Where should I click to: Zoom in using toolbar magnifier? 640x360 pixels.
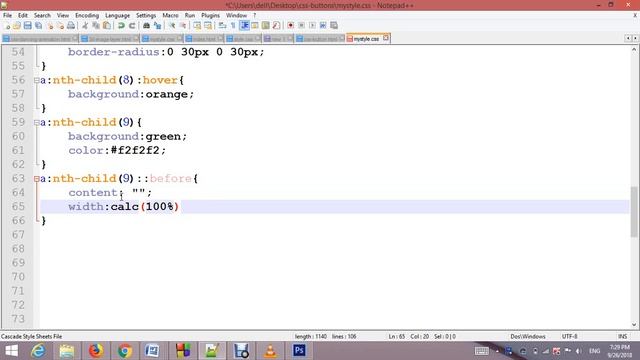pos(172,25)
